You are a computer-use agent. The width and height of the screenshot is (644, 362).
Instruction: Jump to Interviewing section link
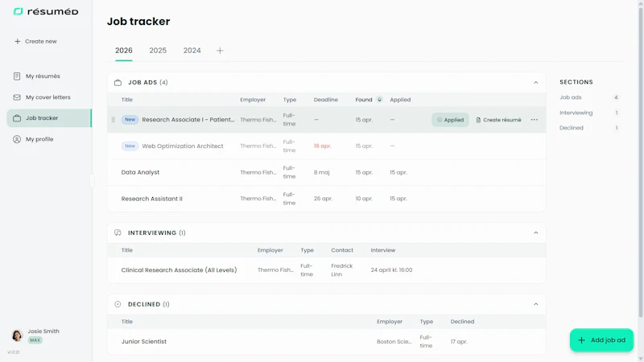click(576, 113)
